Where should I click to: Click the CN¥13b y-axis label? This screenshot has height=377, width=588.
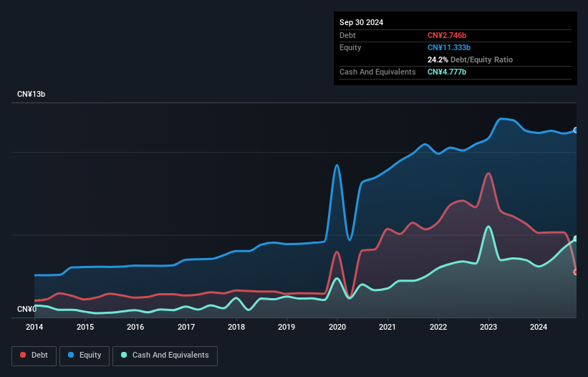pyautogui.click(x=31, y=94)
